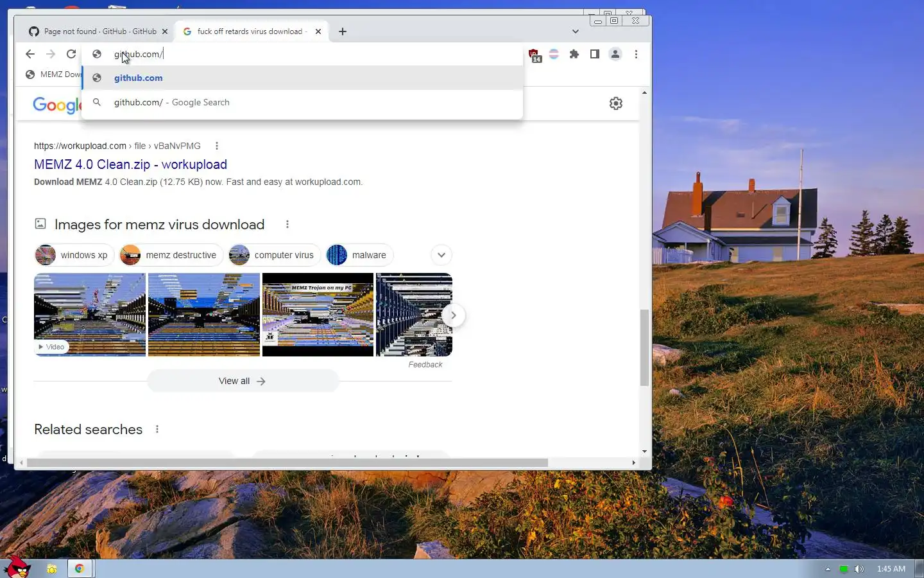Click the page scroll down arrow
Viewport: 924px width, 578px height.
click(644, 451)
